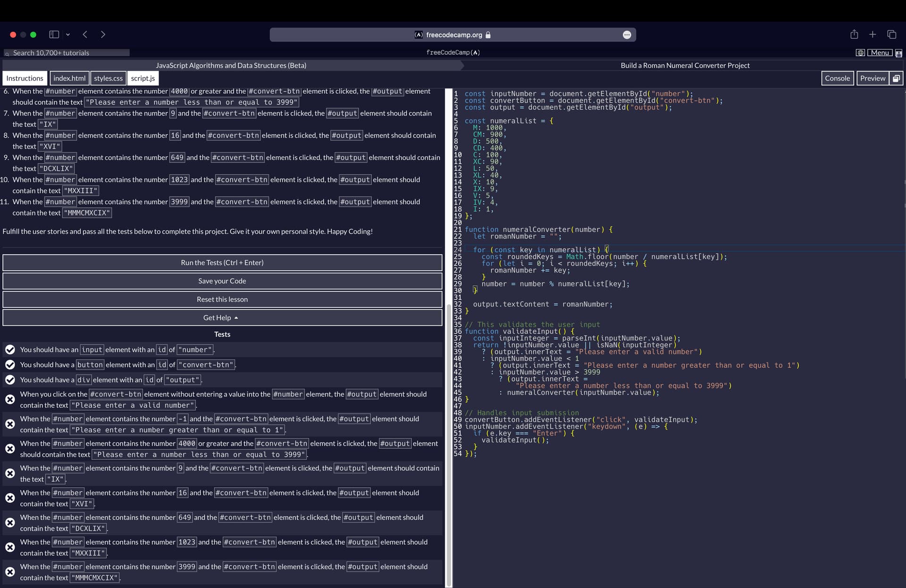This screenshot has width=906, height=588.
Task: Toggle the Console panel
Action: pyautogui.click(x=837, y=78)
